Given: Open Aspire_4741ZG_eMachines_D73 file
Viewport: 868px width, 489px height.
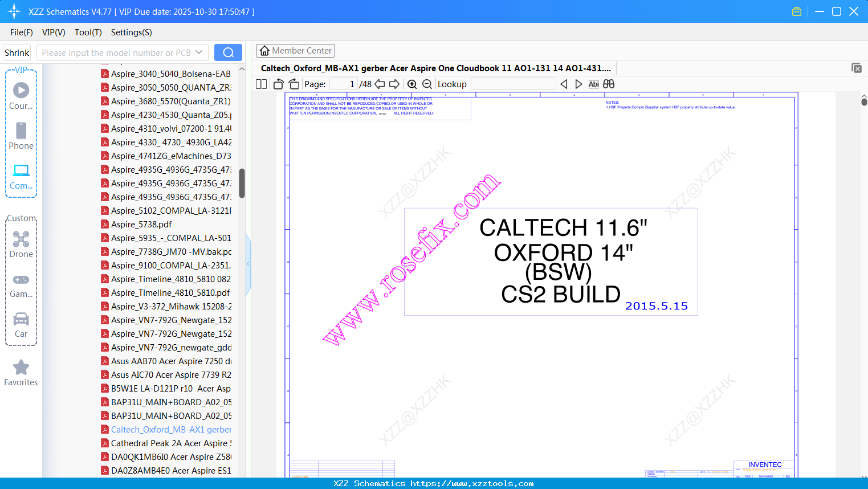Looking at the screenshot, I should 166,156.
